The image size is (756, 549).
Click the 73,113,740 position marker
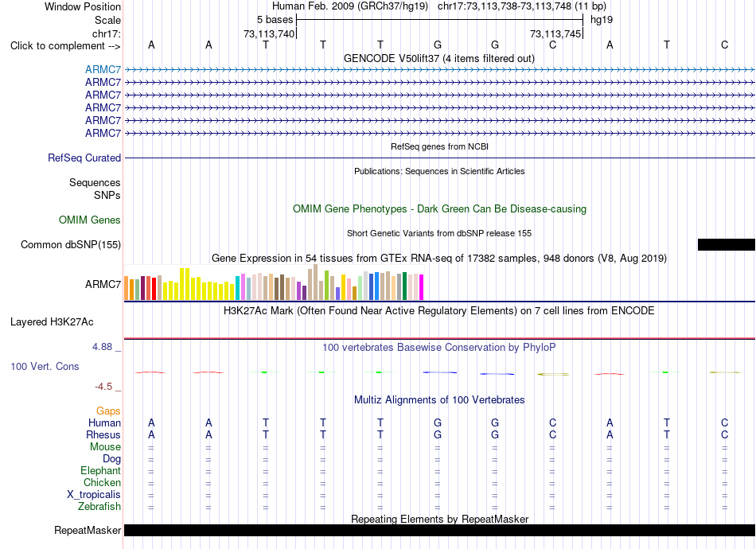tap(269, 33)
